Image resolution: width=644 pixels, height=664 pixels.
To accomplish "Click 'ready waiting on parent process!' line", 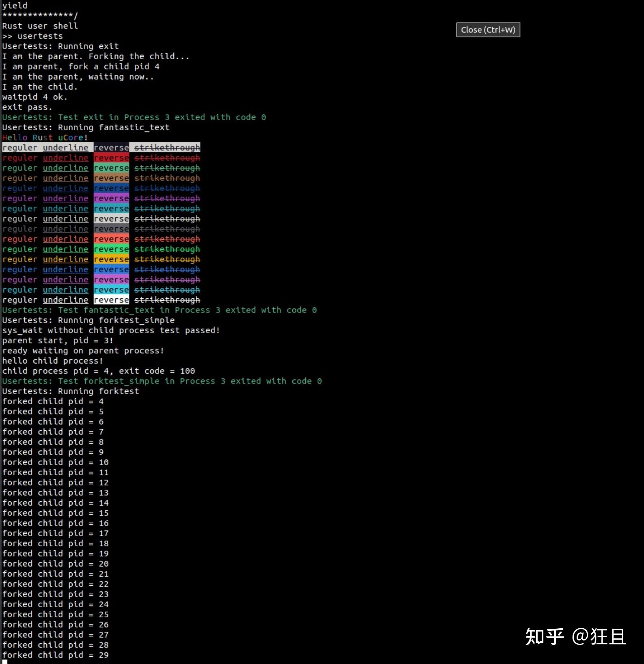I will [x=83, y=351].
